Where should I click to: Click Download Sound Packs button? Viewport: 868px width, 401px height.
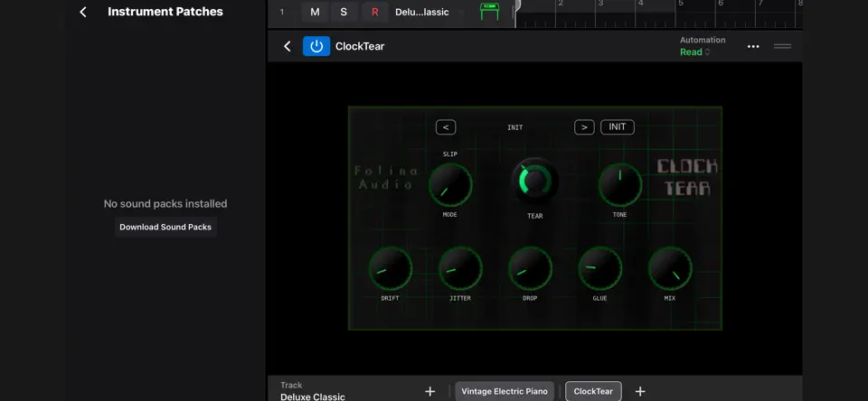[165, 227]
